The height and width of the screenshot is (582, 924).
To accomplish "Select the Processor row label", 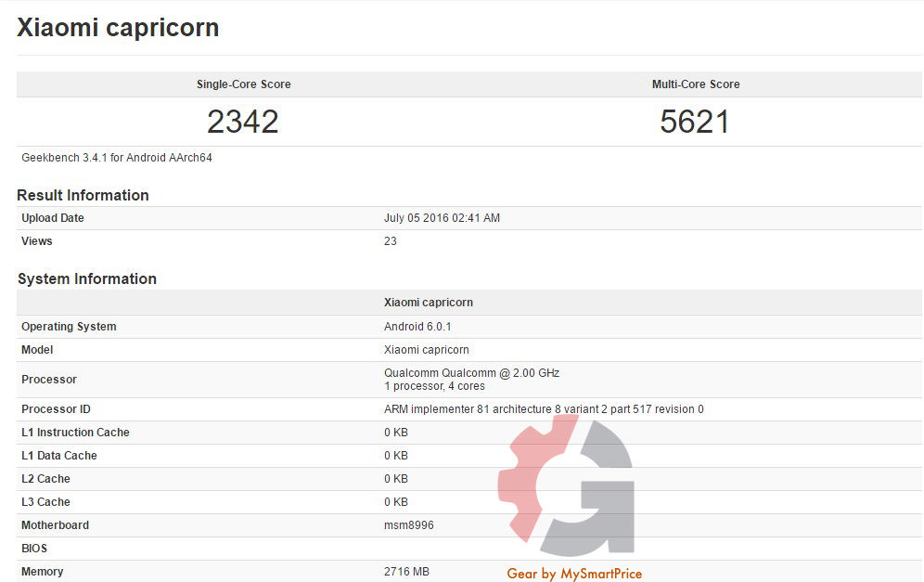I will point(49,379).
